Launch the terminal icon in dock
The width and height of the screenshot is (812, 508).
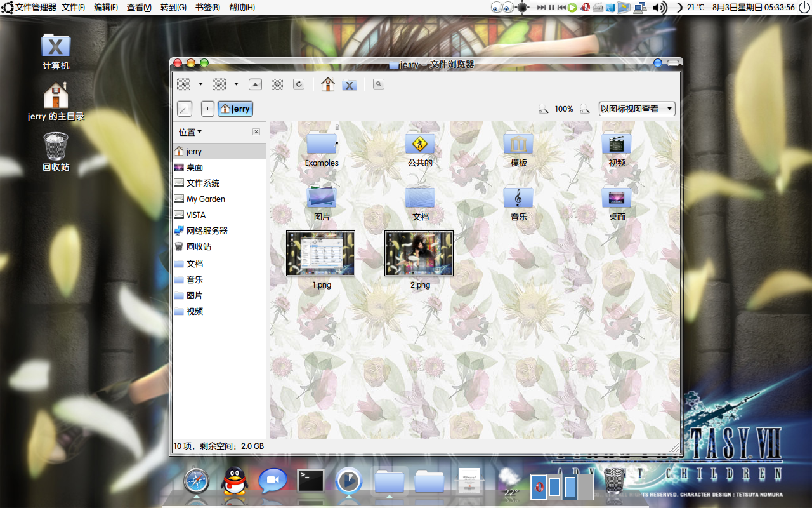[311, 481]
